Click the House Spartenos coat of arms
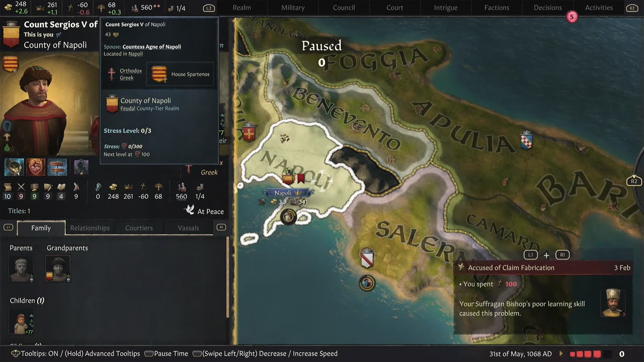 coord(159,74)
